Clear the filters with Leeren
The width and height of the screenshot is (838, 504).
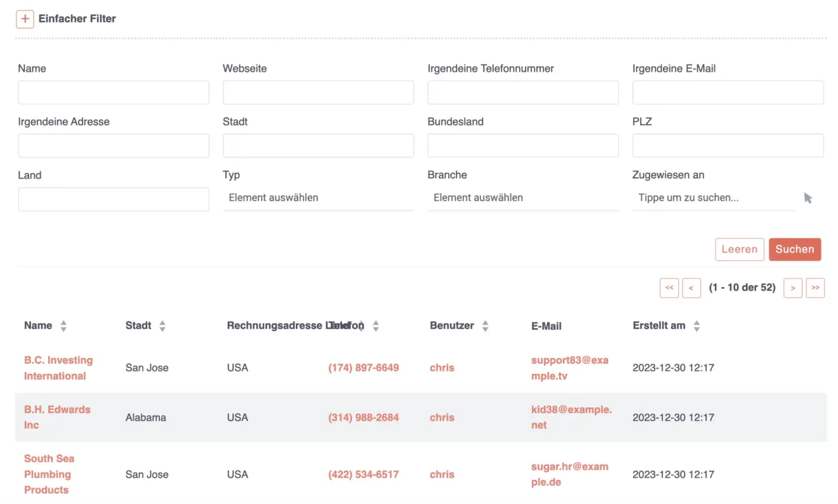740,249
